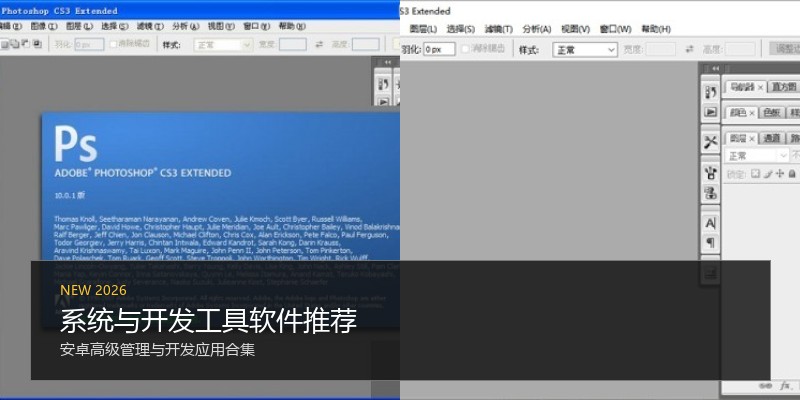This screenshot has width=800, height=400.
Task: Open 图像(I) menu in left window
Action: point(43,27)
